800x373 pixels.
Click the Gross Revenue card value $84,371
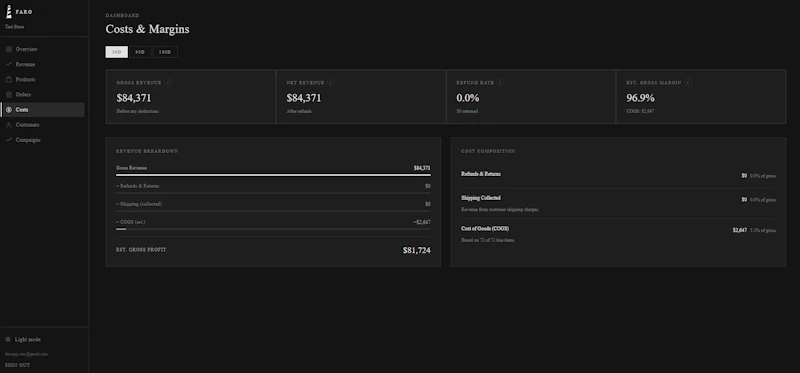point(134,98)
